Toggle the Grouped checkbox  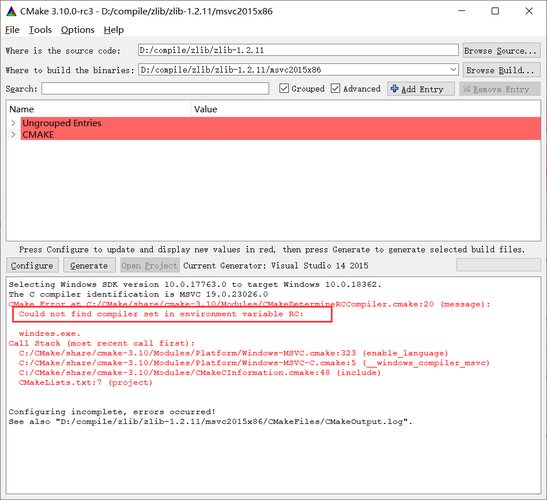284,88
